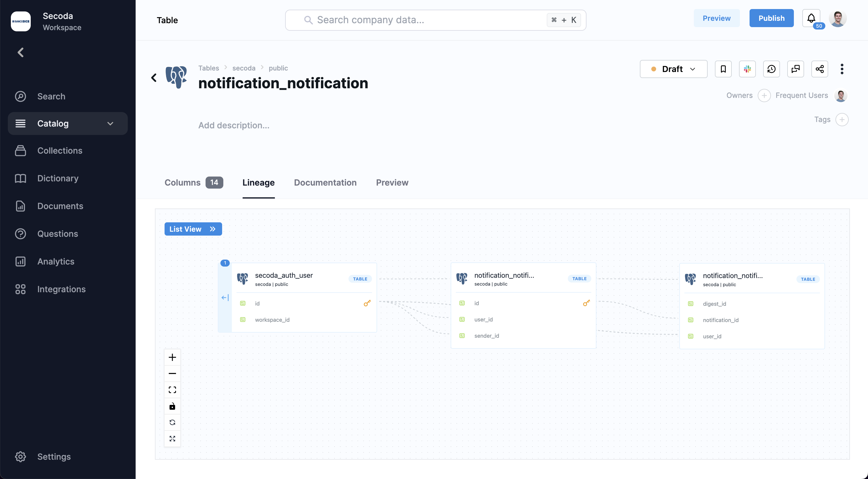
Task: Click the Preview button in header
Action: [x=716, y=18]
